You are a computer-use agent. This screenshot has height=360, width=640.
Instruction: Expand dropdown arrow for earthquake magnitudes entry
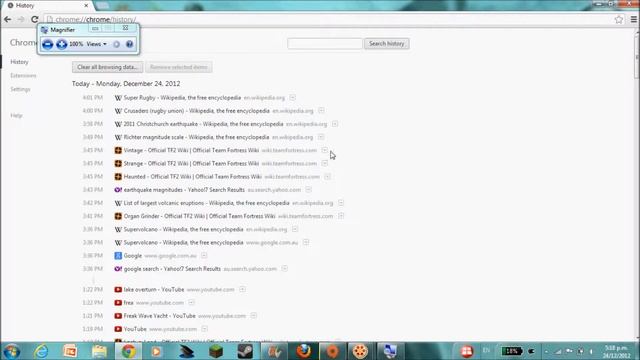[308, 189]
